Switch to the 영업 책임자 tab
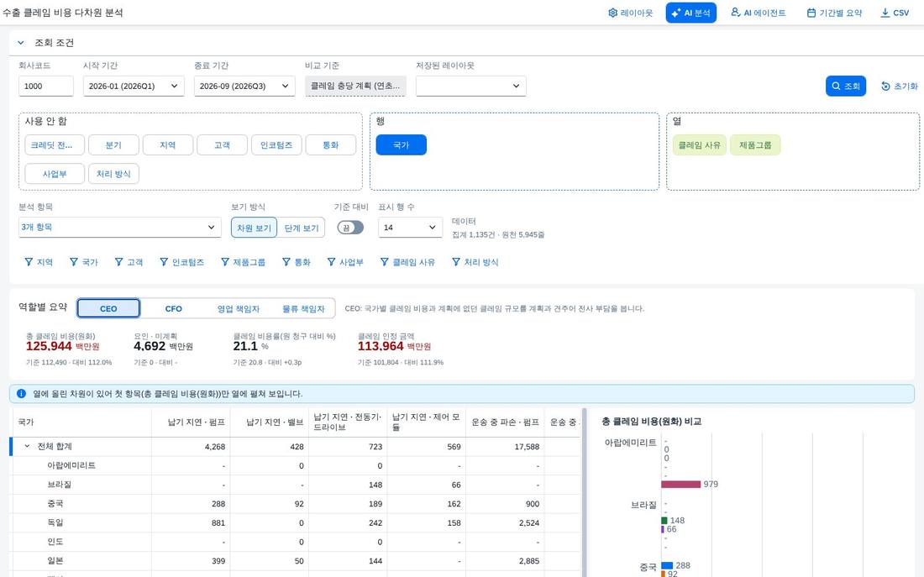The width and height of the screenshot is (924, 577). tap(238, 308)
